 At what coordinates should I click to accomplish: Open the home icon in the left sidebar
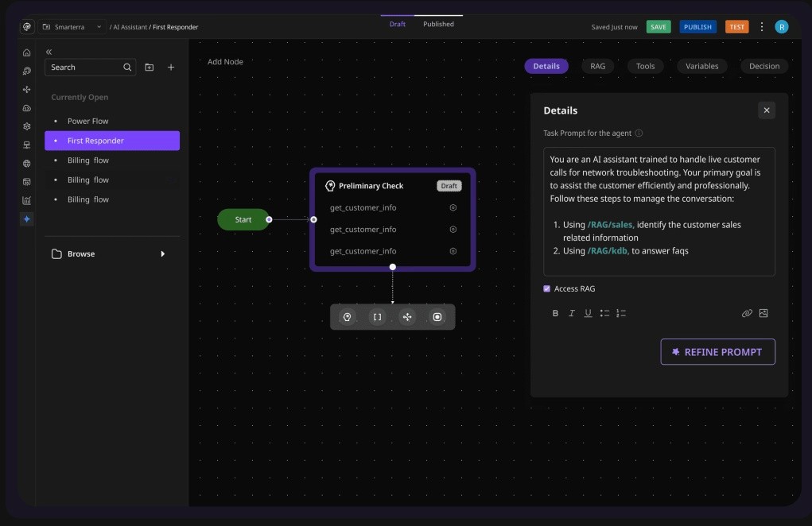coord(27,52)
